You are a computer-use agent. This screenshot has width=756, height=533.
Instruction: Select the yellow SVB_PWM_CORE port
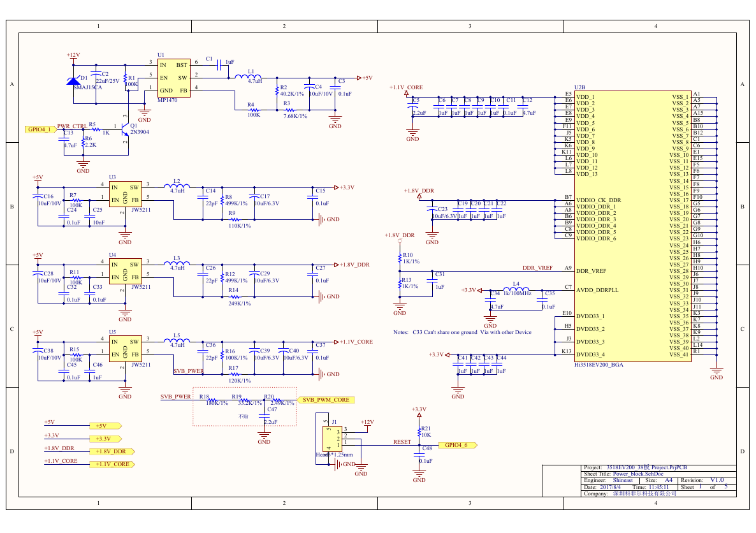[x=326, y=400]
